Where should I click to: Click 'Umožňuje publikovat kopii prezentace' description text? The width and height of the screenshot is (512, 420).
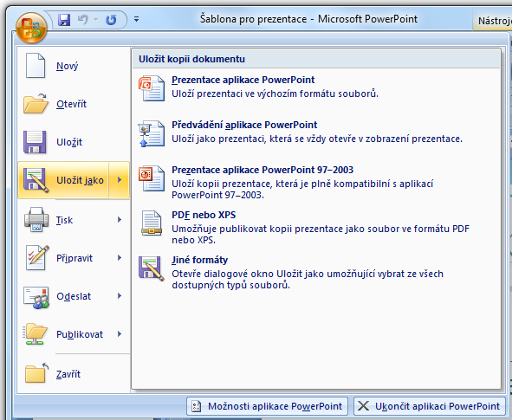[321, 235]
